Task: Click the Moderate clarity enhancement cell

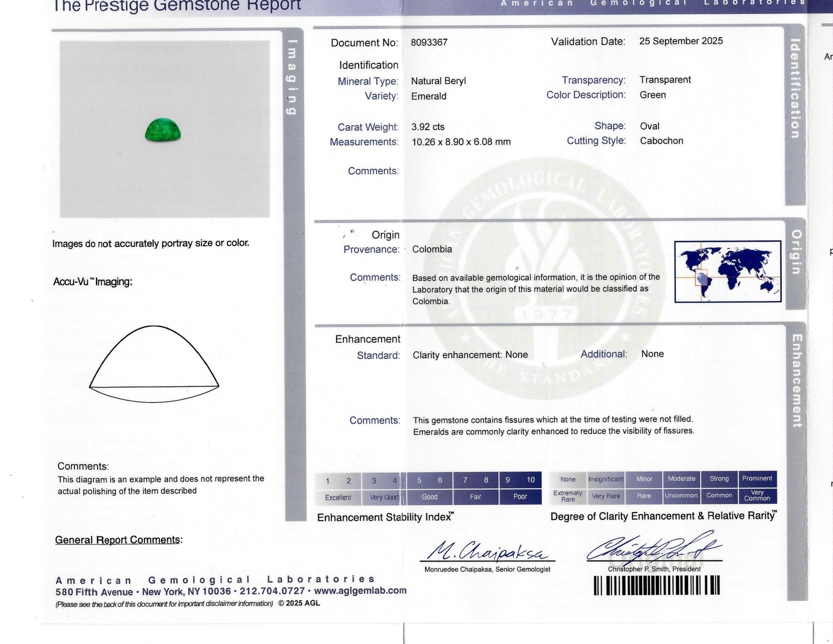Action: pyautogui.click(x=681, y=479)
